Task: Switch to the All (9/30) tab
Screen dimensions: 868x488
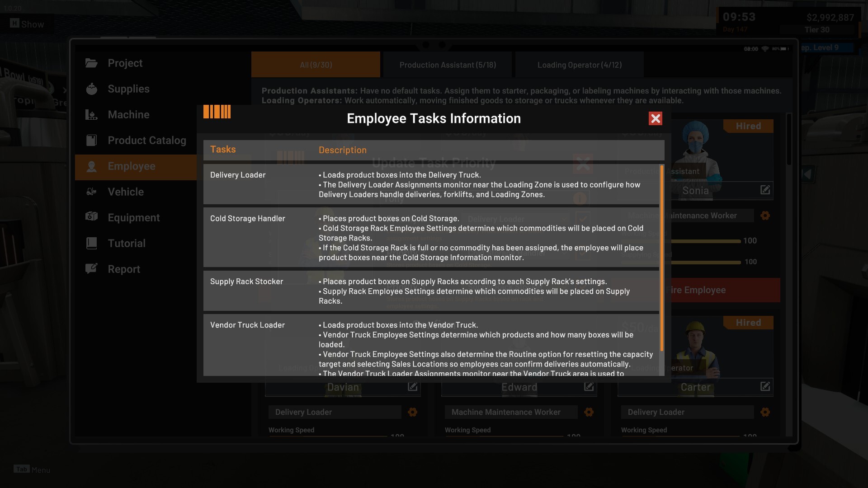Action: [316, 65]
